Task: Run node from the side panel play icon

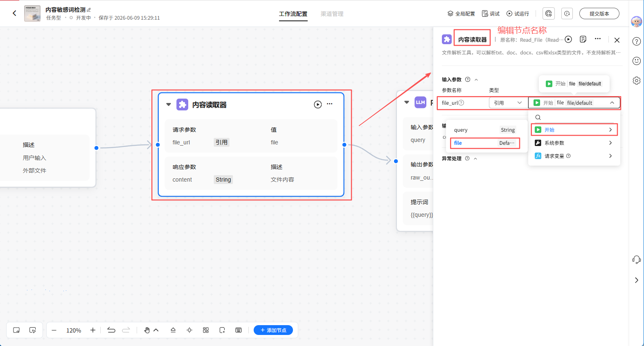Action: click(568, 39)
